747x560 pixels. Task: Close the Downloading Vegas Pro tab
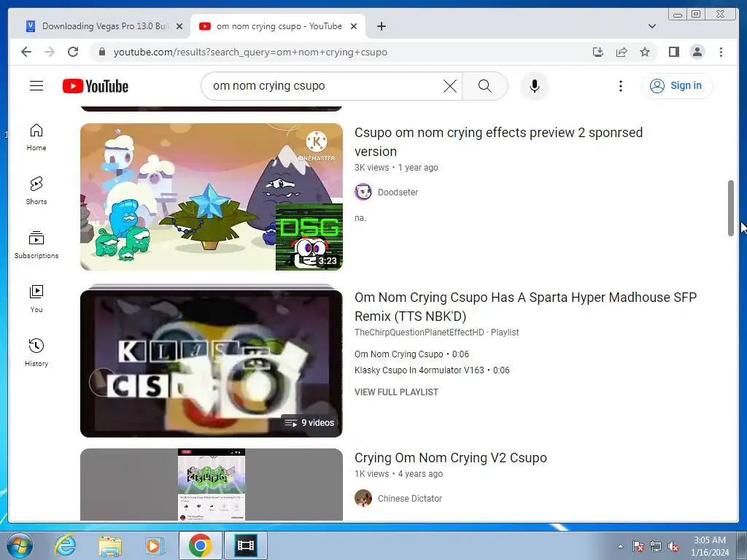(x=179, y=26)
